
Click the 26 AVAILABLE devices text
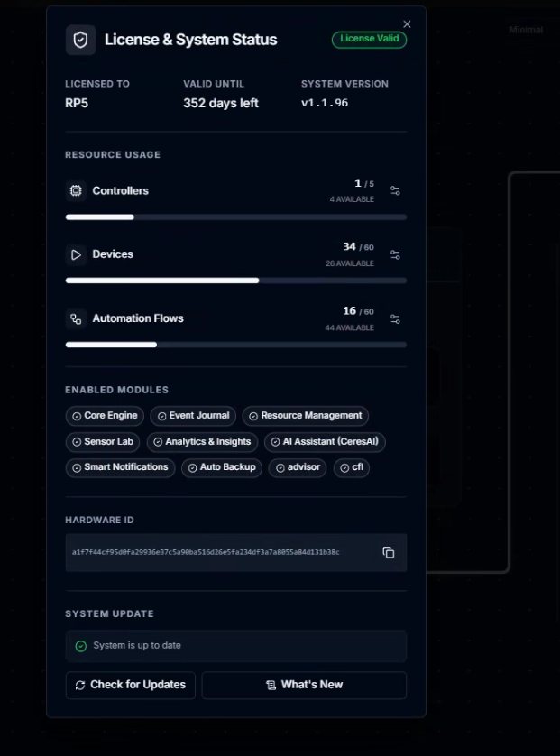[350, 263]
